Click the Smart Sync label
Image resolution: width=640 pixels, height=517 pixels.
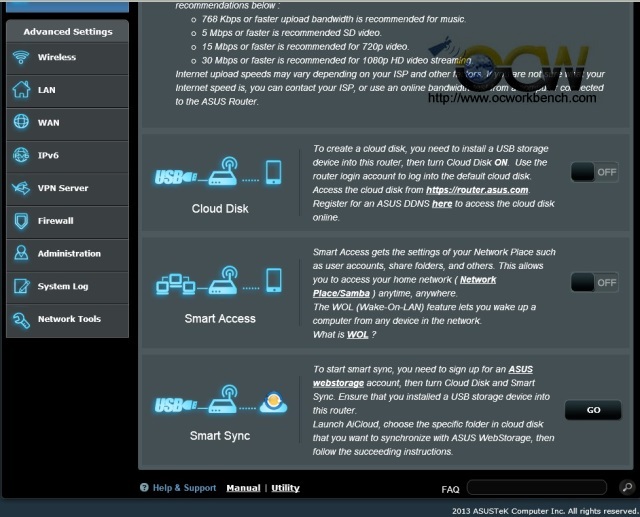click(220, 435)
